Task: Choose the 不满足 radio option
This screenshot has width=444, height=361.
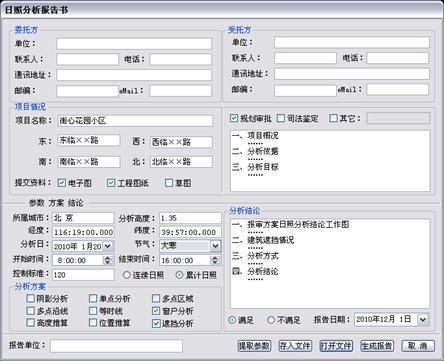Action: pos(271,320)
